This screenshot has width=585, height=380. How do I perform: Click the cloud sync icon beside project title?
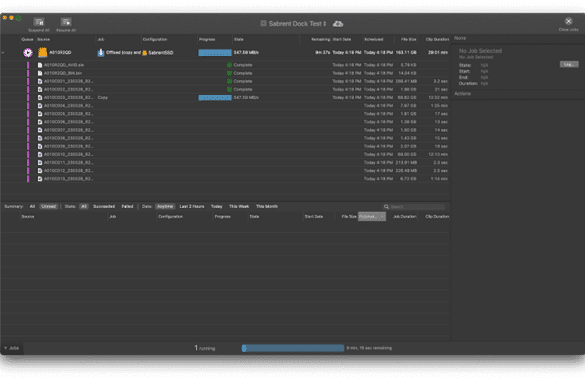[338, 24]
